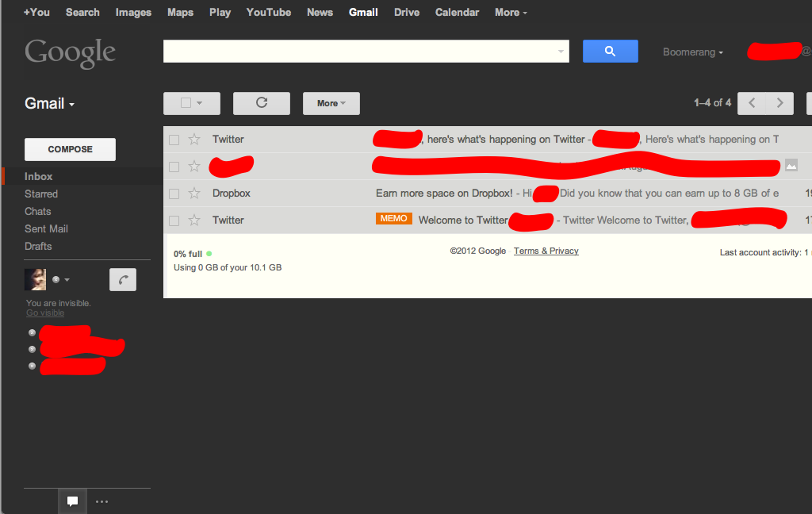Open the Dropbox 'Earn more space' email
The height and width of the screenshot is (514, 812).
pyautogui.click(x=488, y=194)
